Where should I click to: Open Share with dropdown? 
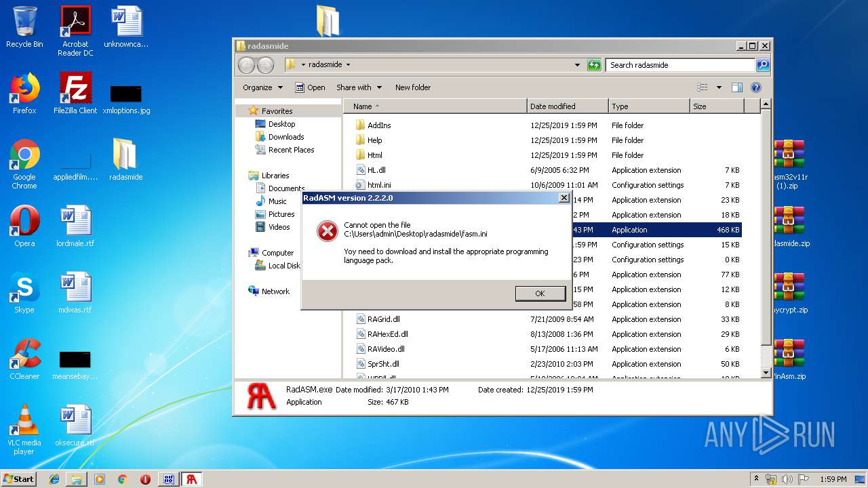pyautogui.click(x=359, y=87)
